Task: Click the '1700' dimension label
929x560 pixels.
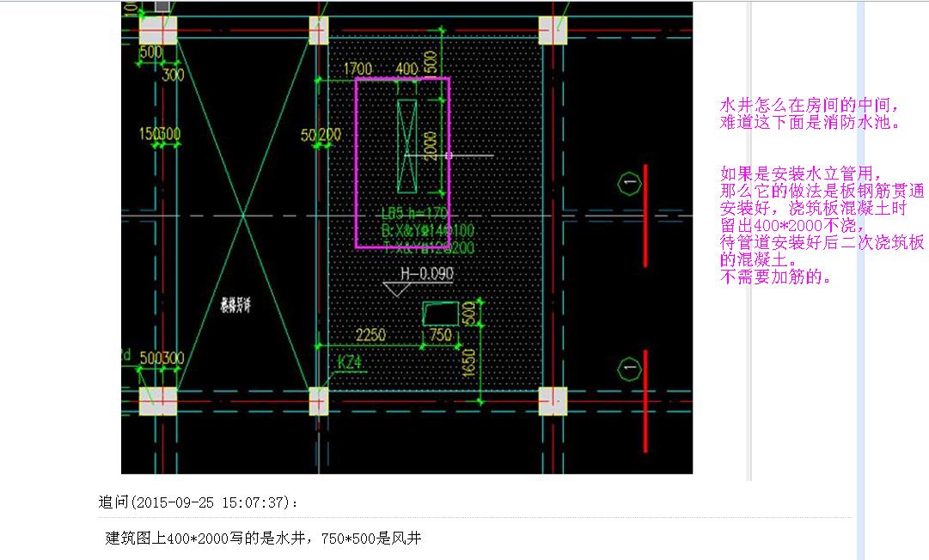Action: coord(358,70)
